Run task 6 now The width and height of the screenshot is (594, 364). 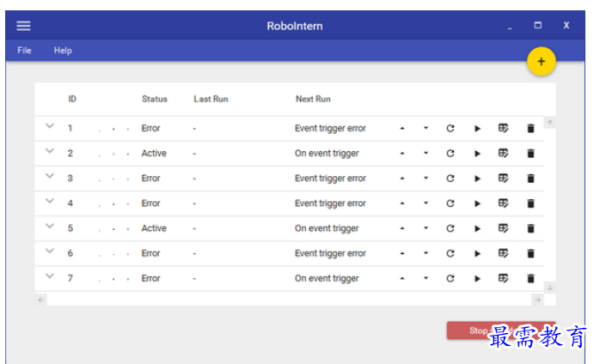[477, 253]
